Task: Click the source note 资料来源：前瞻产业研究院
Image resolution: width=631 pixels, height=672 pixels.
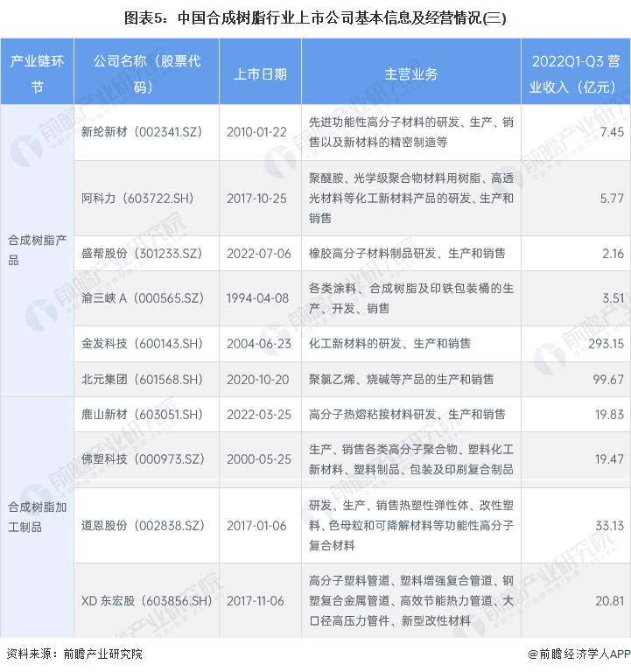Action: point(74,654)
